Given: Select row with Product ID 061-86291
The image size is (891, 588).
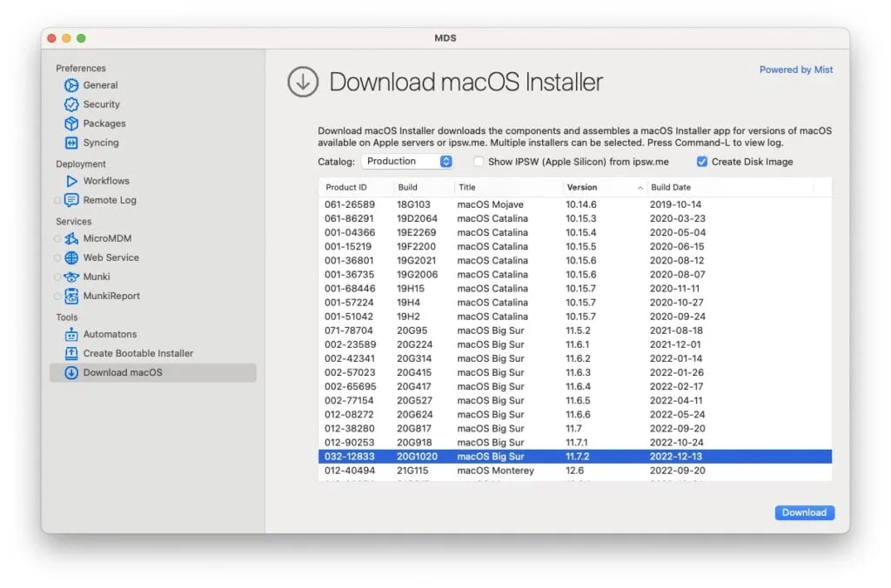Looking at the screenshot, I should [x=575, y=218].
